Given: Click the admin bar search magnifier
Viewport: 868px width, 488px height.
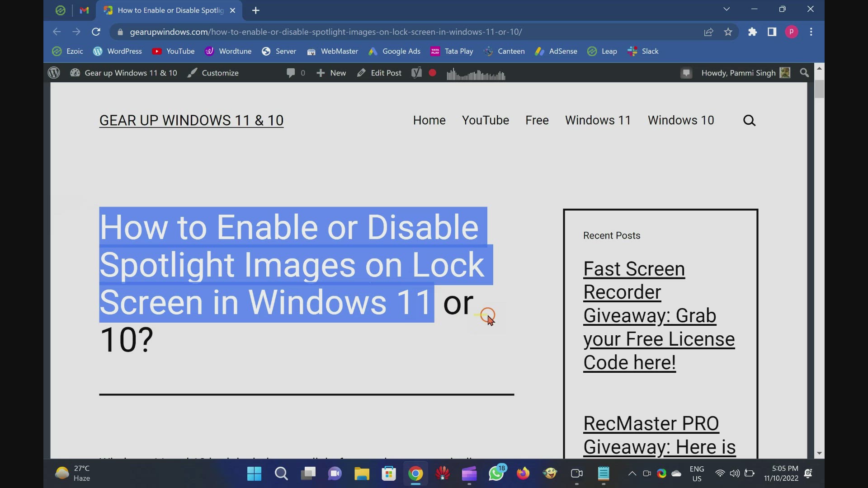Looking at the screenshot, I should (804, 73).
